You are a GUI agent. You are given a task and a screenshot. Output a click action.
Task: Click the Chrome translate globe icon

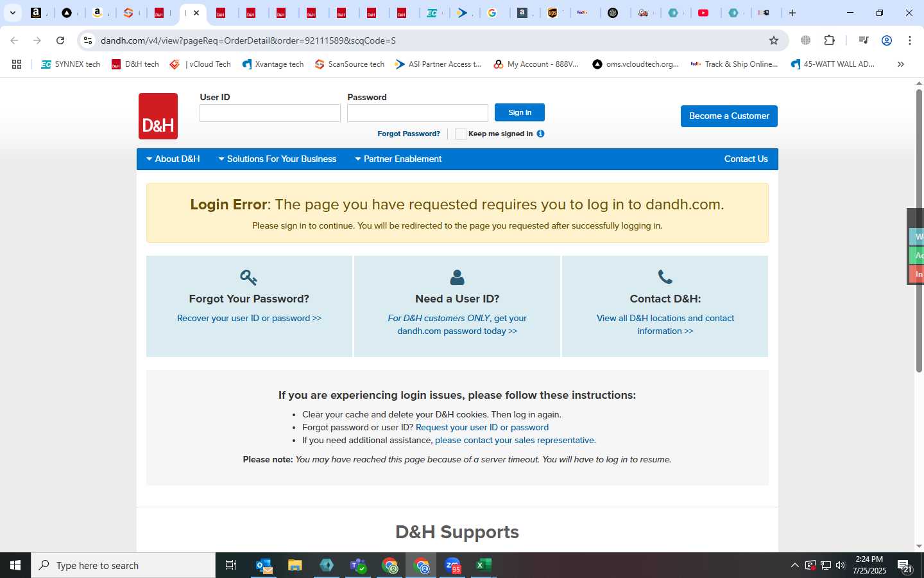(x=806, y=40)
